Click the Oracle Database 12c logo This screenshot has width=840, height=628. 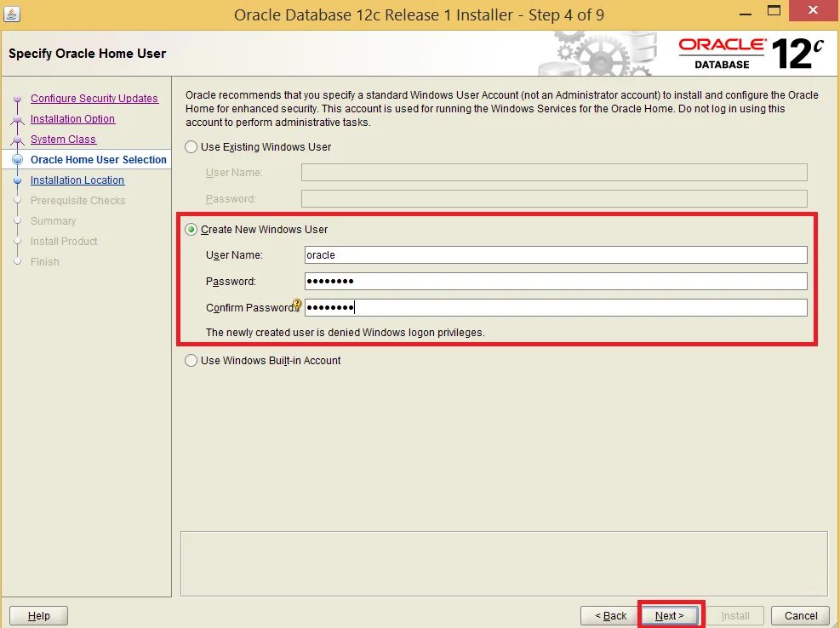tap(750, 53)
